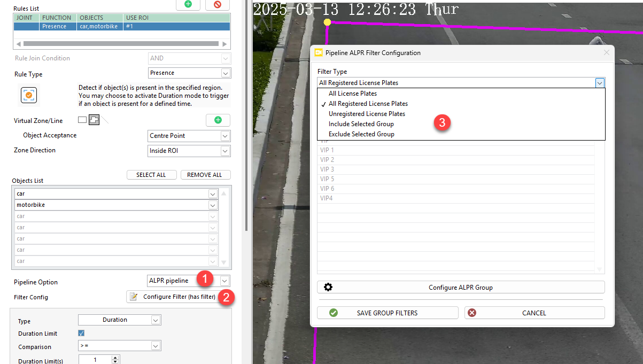Choose Unregistered License Plates option
This screenshot has height=364, width=643.
click(367, 114)
